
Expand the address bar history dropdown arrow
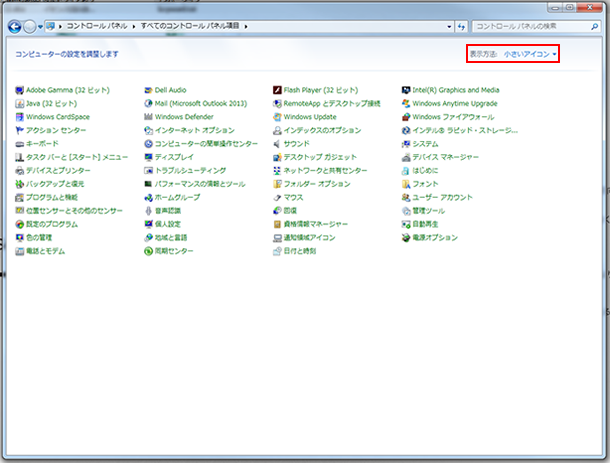449,26
